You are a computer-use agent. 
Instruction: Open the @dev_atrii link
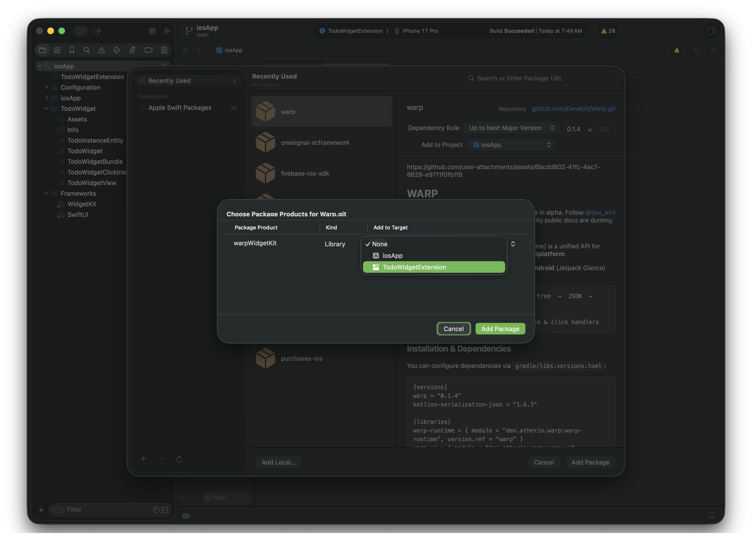click(600, 213)
